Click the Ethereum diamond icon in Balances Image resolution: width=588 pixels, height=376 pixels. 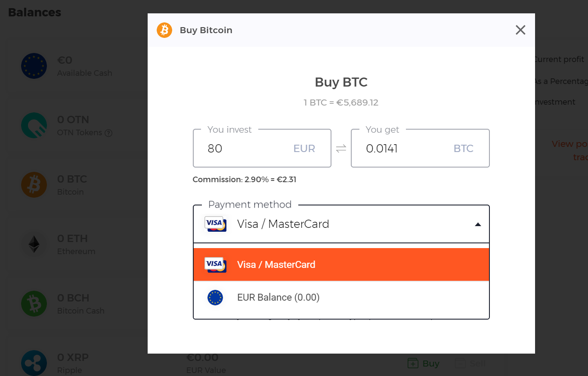34,244
